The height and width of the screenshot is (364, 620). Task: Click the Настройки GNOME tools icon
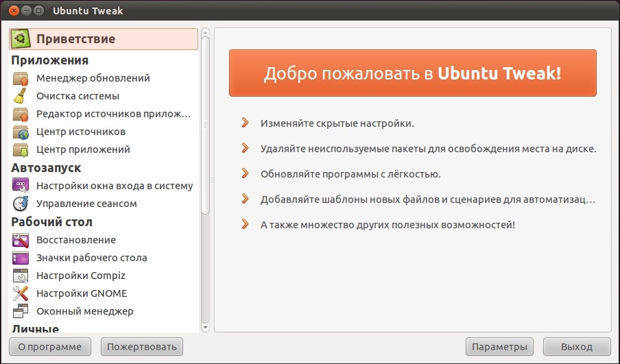click(x=21, y=293)
